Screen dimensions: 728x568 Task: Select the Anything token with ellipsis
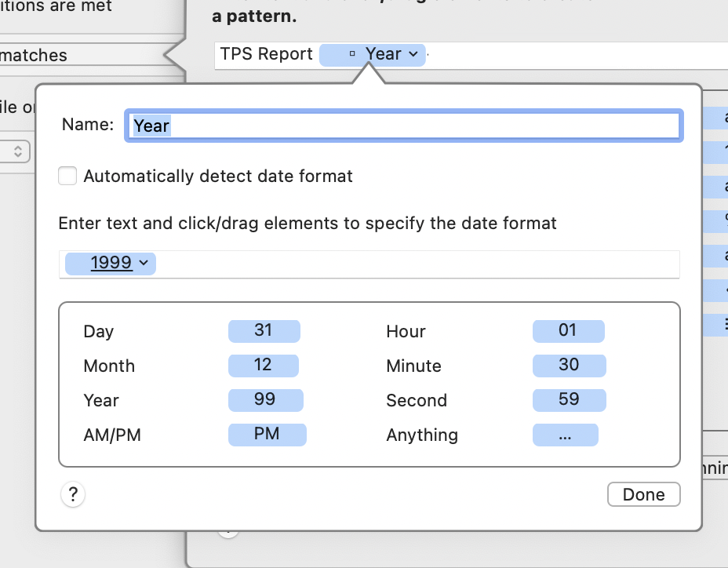(x=565, y=435)
